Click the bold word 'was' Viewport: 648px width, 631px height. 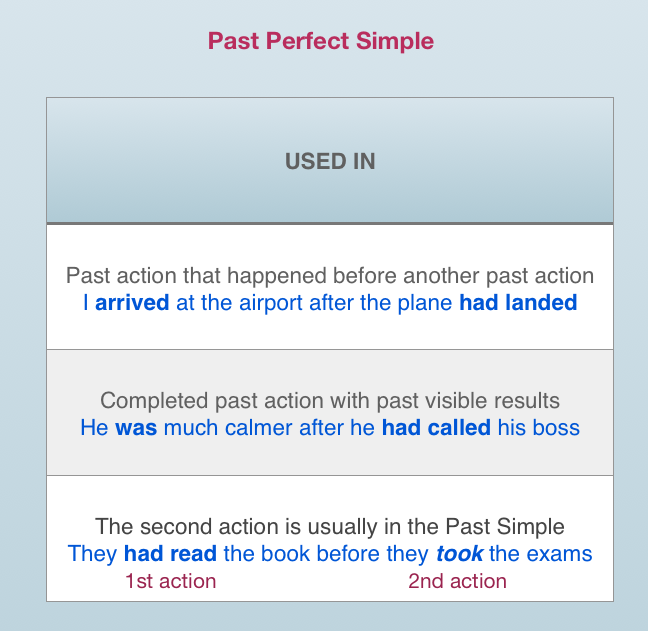tap(136, 428)
